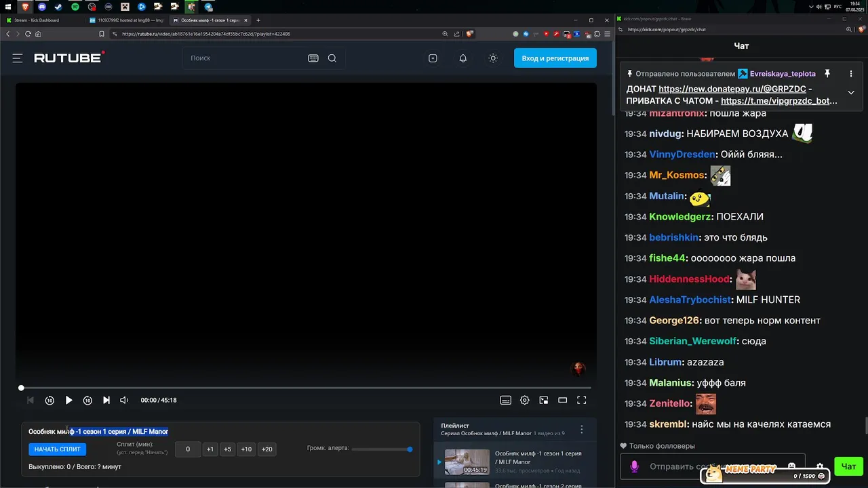Reload the Rutube page
This screenshot has height=488, width=868.
tap(28, 34)
